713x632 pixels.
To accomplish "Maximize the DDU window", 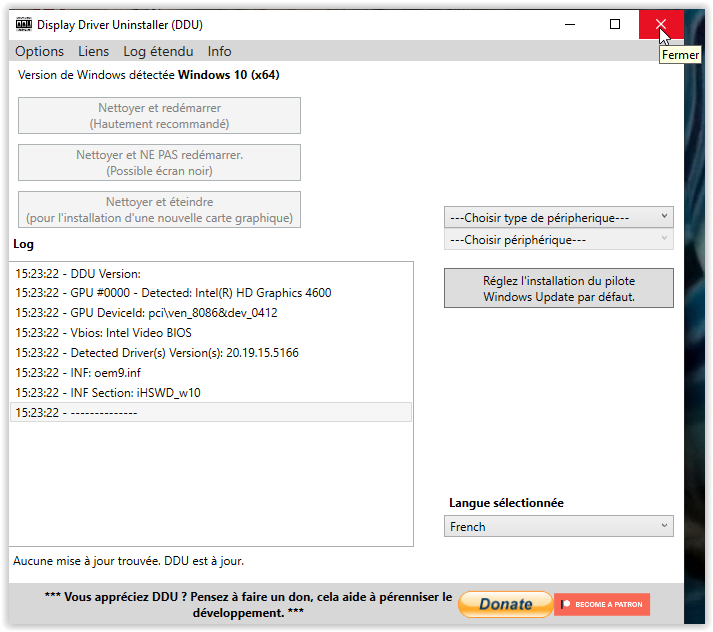I will click(615, 25).
